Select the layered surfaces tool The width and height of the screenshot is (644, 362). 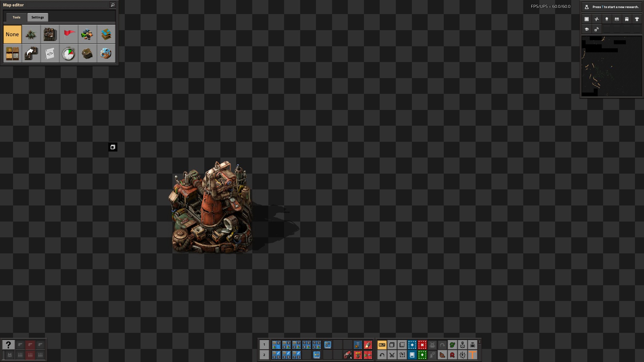pos(106,34)
